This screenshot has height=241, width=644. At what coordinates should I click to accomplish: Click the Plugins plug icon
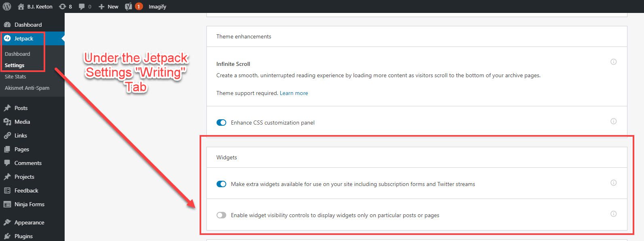7,236
